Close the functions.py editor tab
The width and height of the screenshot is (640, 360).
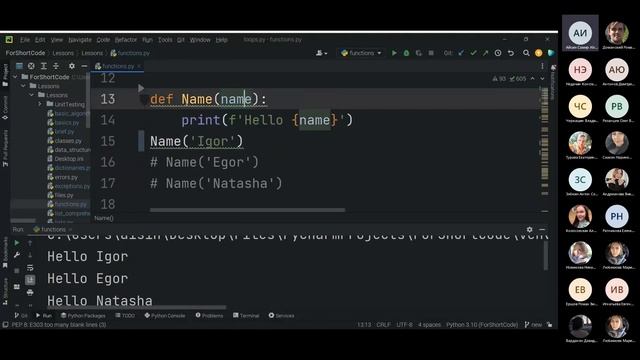click(x=139, y=66)
